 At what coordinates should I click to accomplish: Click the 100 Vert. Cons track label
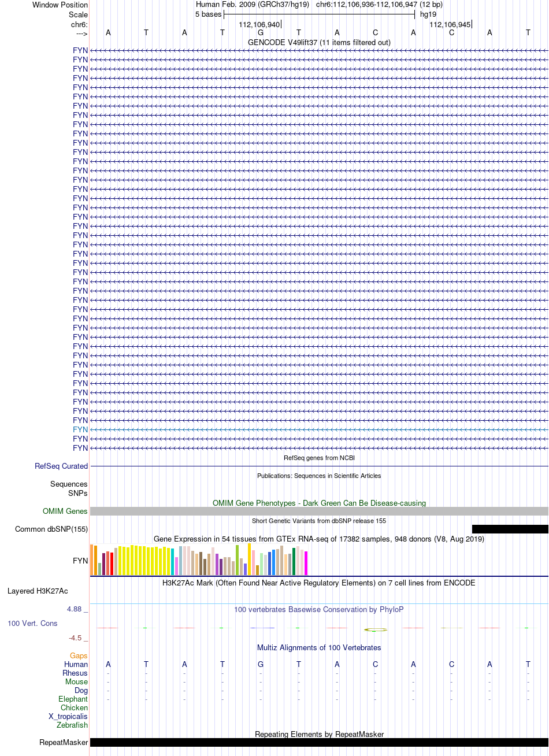coord(32,623)
